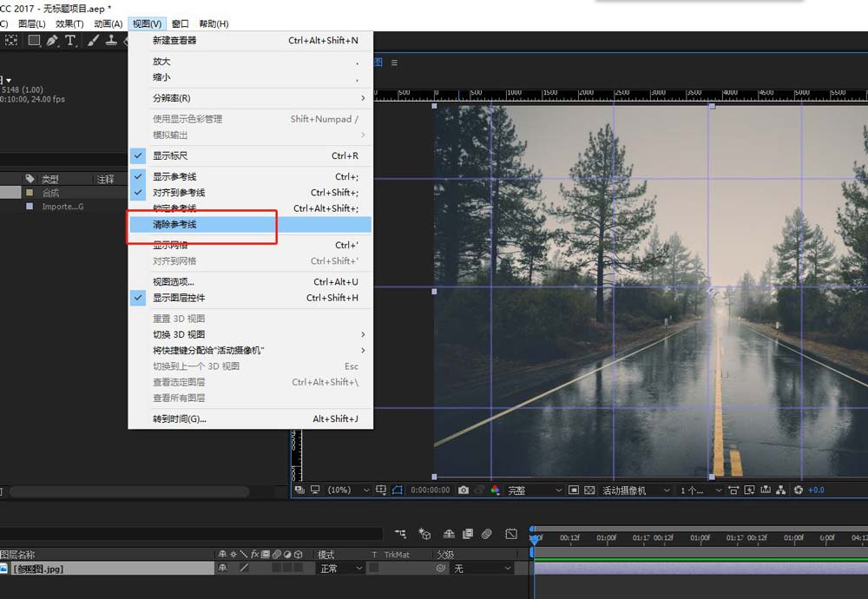
Task: Open grid and guide options icon
Action: (381, 490)
